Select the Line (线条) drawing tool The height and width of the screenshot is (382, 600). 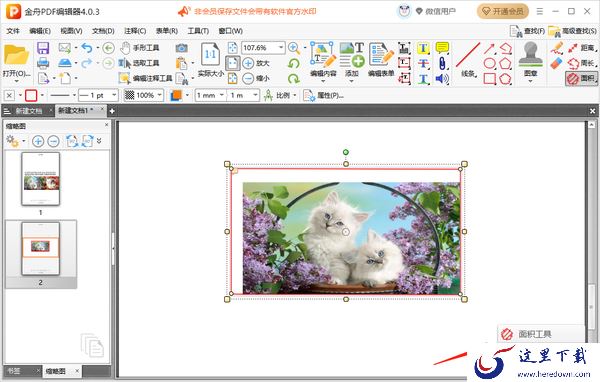point(468,60)
